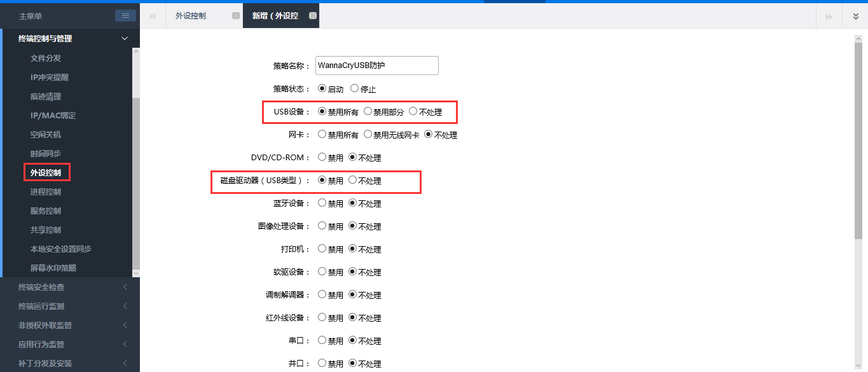Open the double-chevron tab options menu

click(855, 16)
